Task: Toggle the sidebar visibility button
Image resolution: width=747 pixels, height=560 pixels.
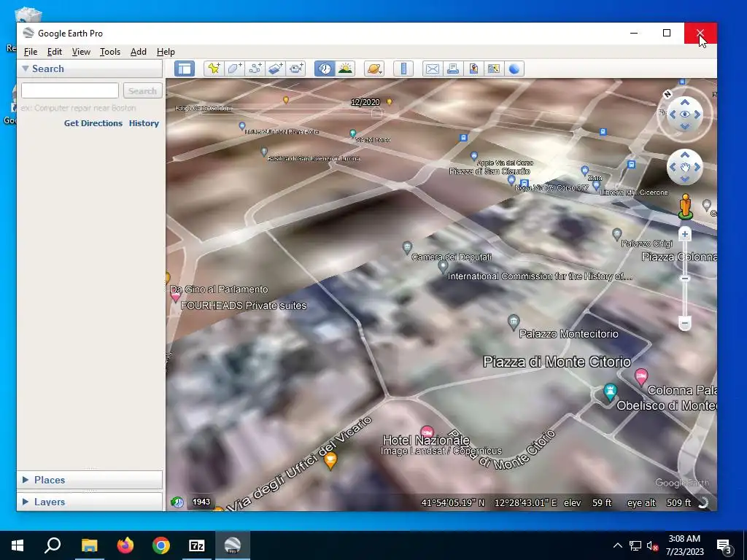Action: (x=185, y=69)
